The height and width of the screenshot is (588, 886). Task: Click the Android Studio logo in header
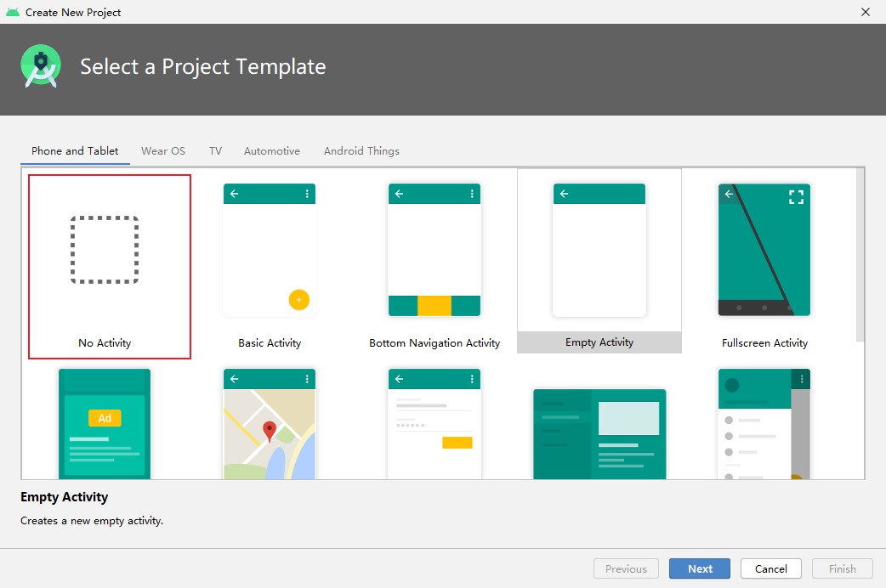click(x=41, y=66)
